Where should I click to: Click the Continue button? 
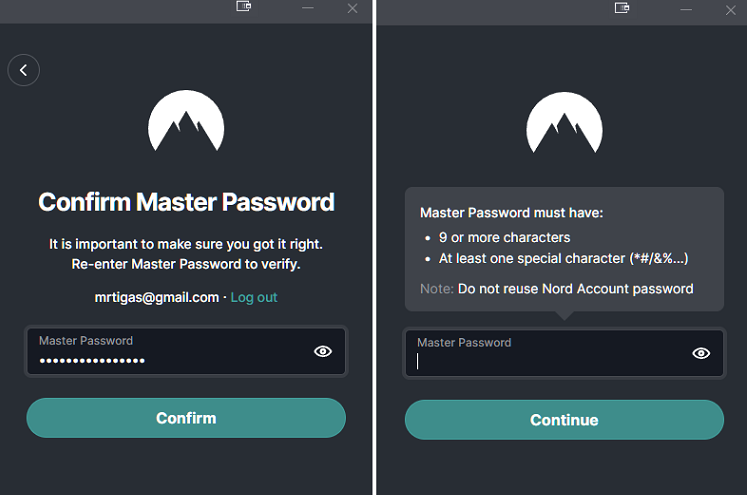pyautogui.click(x=564, y=420)
